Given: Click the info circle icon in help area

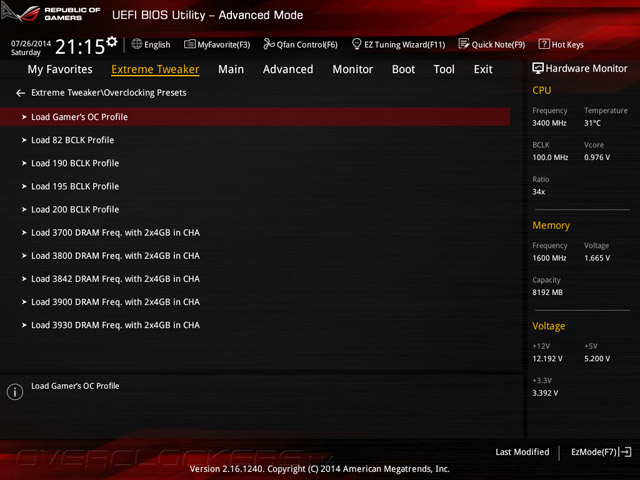Looking at the screenshot, I should [15, 392].
